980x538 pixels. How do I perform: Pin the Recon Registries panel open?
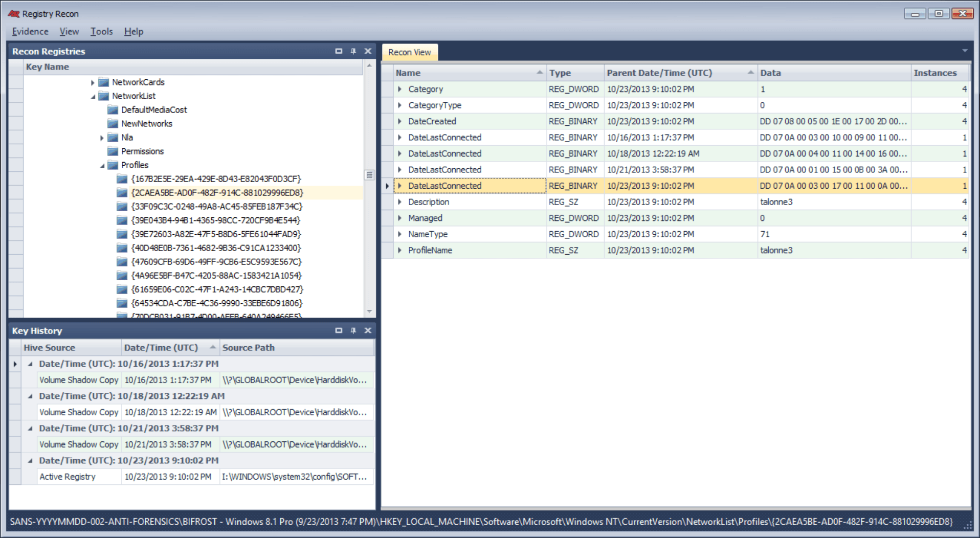353,51
